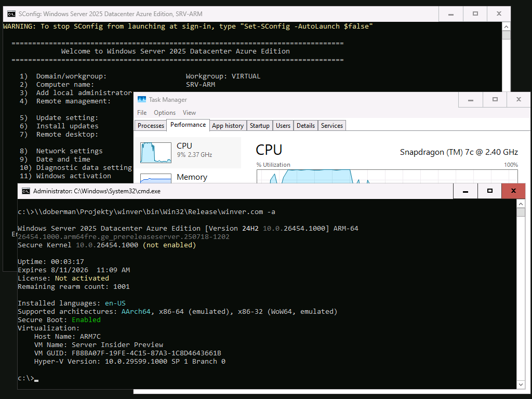Viewport: 532px width, 399px height.
Task: Close the cmd.exe Administrator window
Action: coord(513,191)
